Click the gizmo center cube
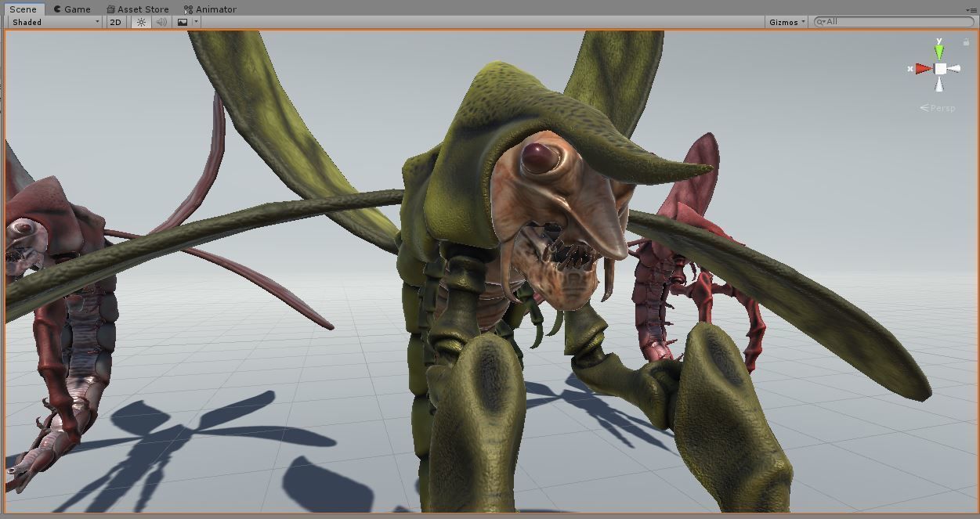The width and height of the screenshot is (980, 519). click(940, 69)
